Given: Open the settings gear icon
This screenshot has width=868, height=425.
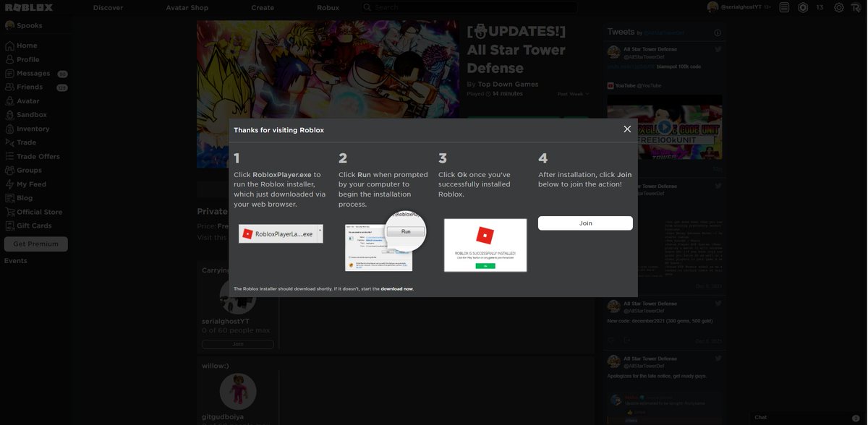Looking at the screenshot, I should pos(839,7).
